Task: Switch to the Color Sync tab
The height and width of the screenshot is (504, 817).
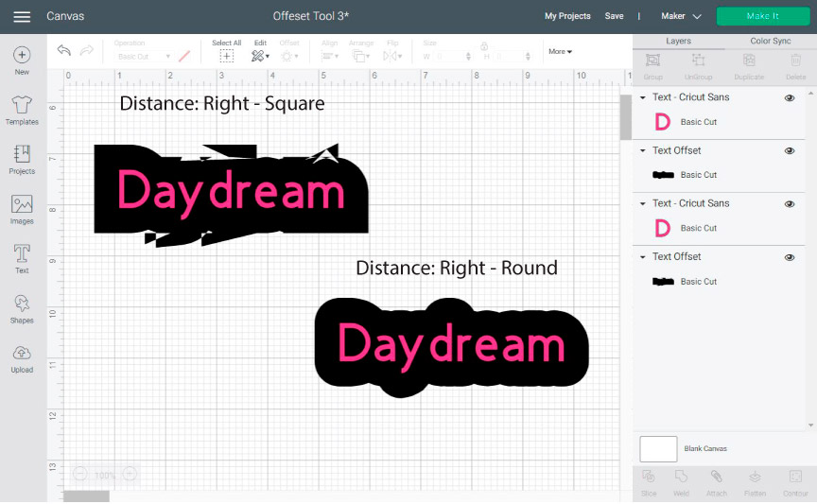Action: 770,42
